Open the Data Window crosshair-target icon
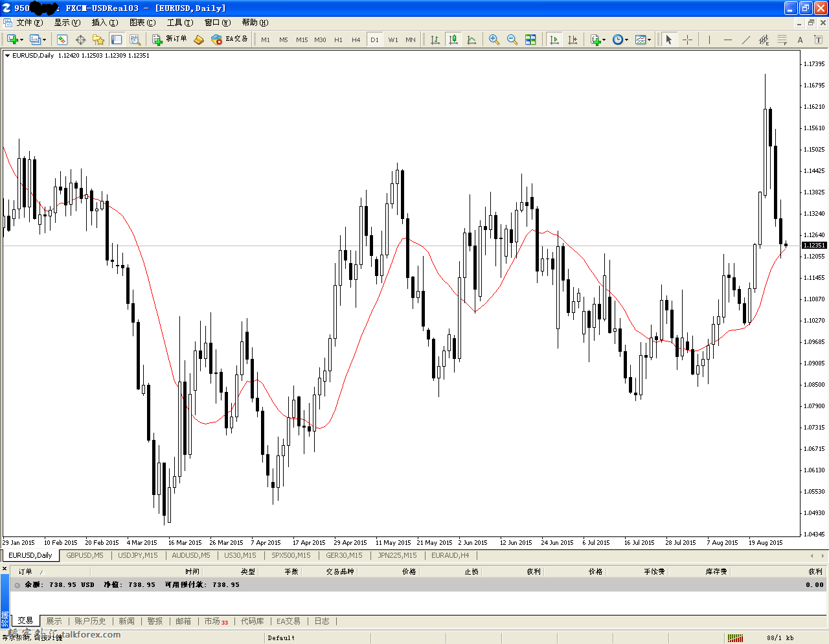Screen dimensions: 829x644 click(80, 40)
